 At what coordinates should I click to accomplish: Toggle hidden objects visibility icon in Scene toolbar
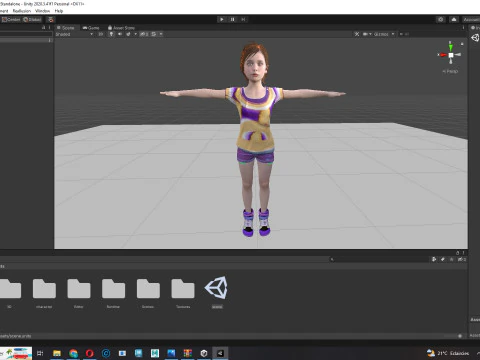click(144, 34)
